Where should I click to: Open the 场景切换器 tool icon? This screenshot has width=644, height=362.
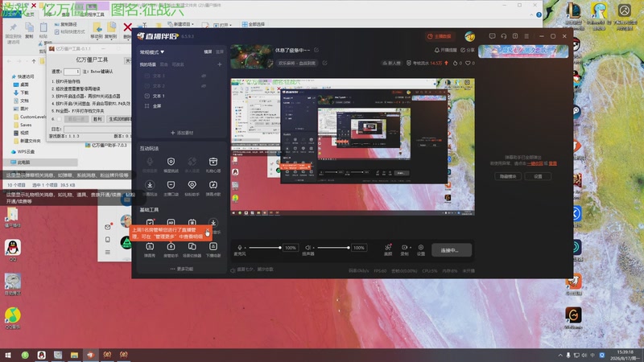[192, 247]
